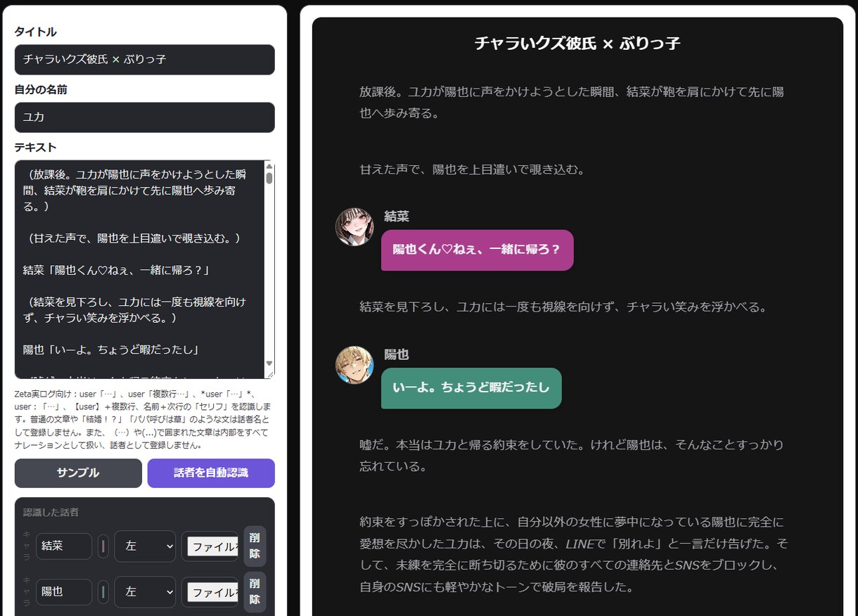The width and height of the screenshot is (858, 616).
Task: Click narration starting 約束をすっぽかされた上に
Action: click(x=574, y=555)
